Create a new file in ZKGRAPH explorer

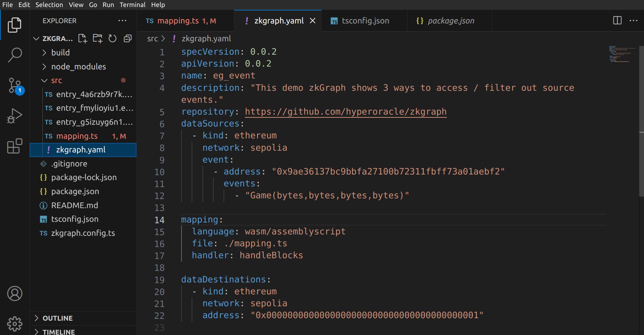click(x=82, y=39)
